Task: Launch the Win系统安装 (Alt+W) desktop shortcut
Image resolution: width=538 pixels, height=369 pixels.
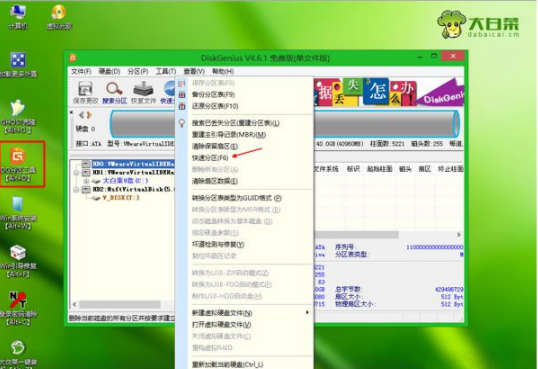Action: [18, 212]
